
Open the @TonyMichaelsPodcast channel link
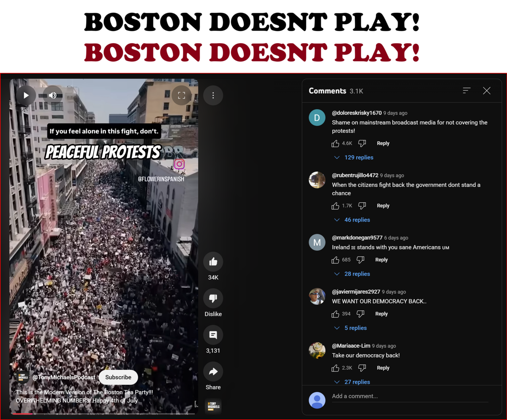click(x=64, y=377)
